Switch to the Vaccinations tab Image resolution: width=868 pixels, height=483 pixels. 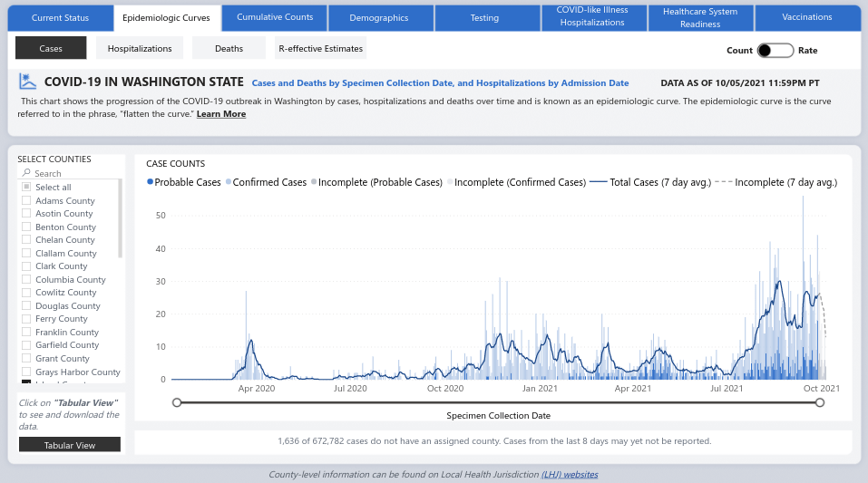tap(806, 17)
